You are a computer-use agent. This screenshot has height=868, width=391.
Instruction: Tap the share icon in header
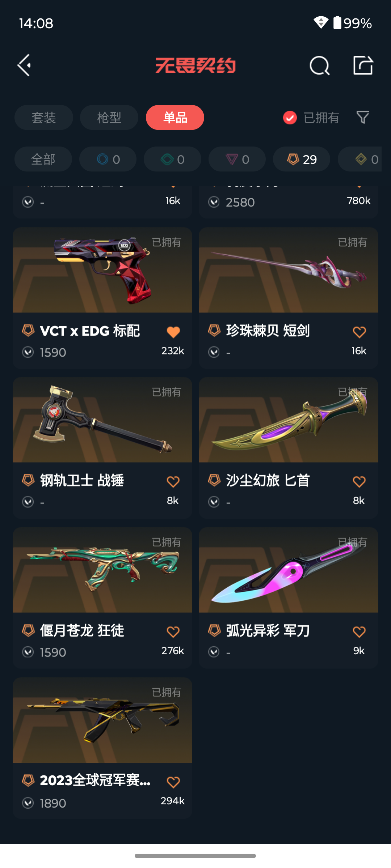pos(363,65)
